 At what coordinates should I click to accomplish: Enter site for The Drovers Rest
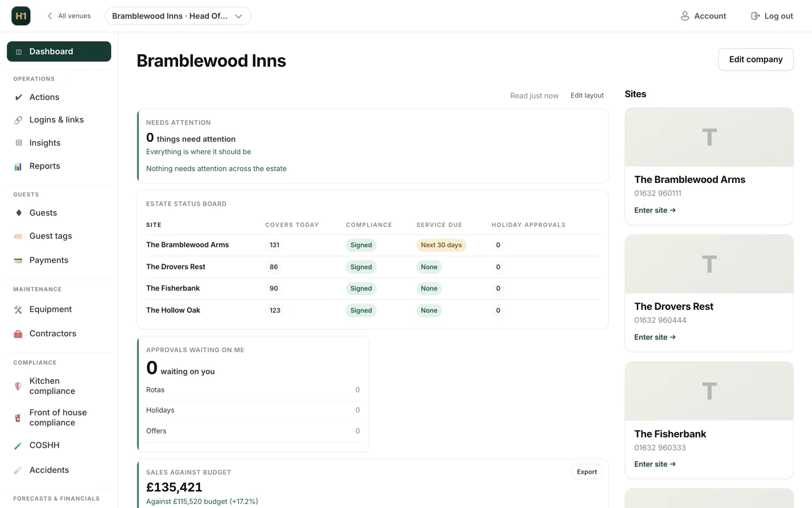655,337
